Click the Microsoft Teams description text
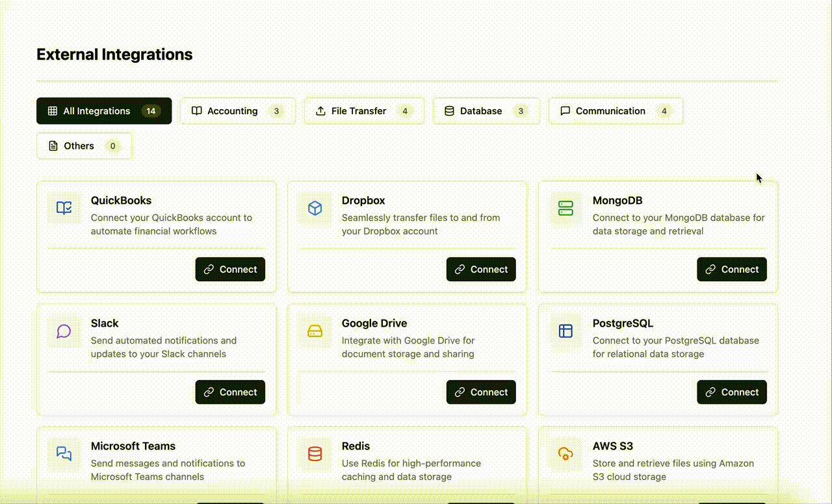 click(168, 470)
